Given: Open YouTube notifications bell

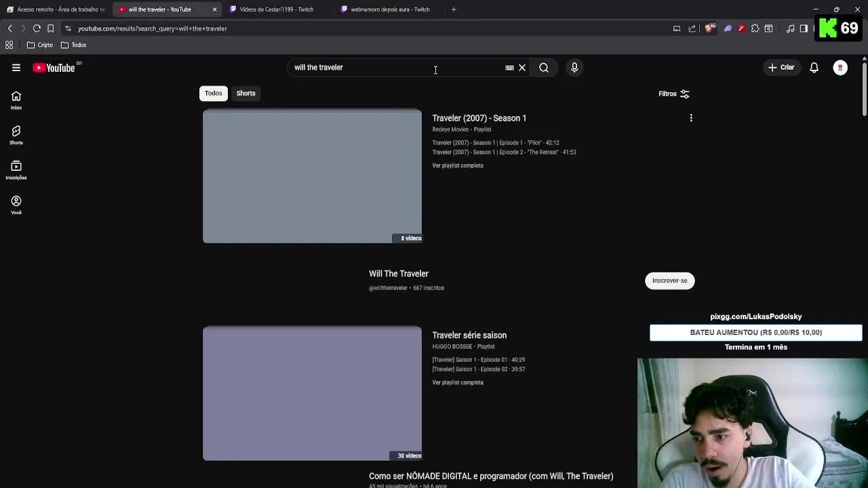Looking at the screenshot, I should (x=814, y=68).
